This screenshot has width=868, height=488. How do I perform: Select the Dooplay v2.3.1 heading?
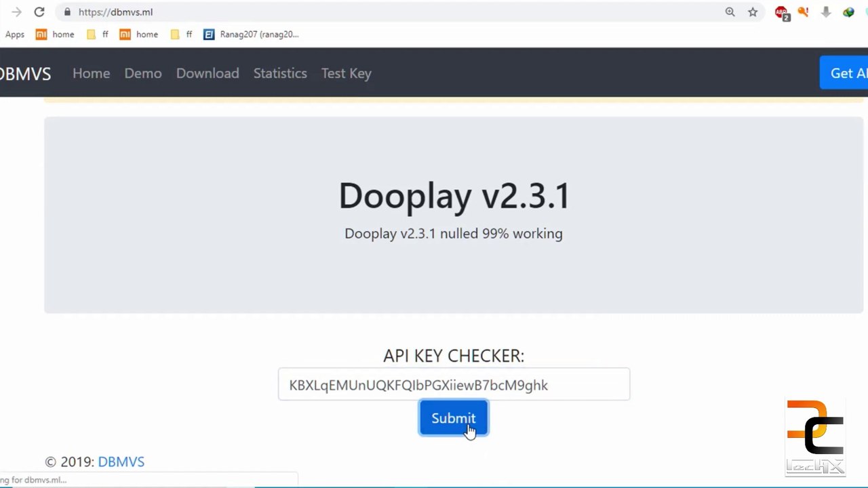(x=454, y=195)
